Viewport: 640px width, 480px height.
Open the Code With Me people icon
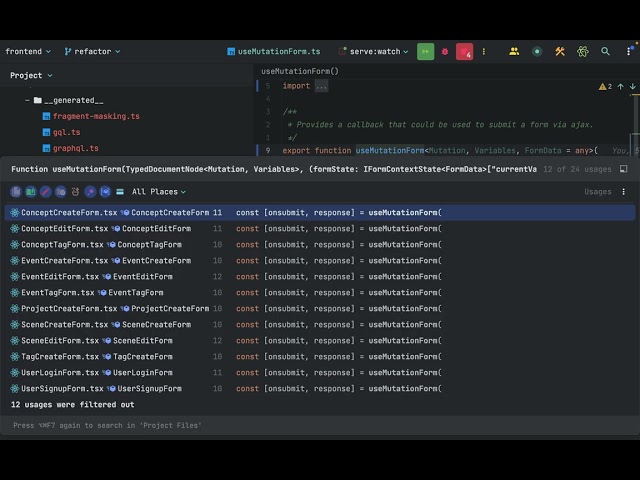pyautogui.click(x=514, y=51)
